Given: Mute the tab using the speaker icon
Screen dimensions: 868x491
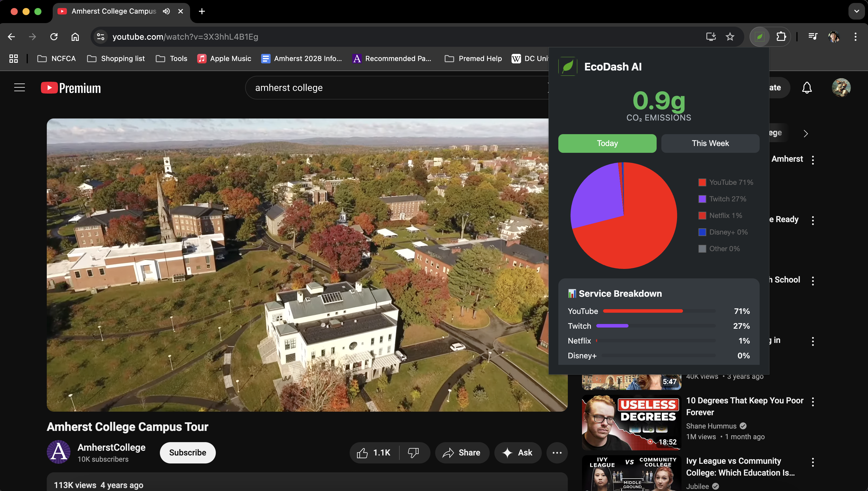Looking at the screenshot, I should [x=166, y=11].
